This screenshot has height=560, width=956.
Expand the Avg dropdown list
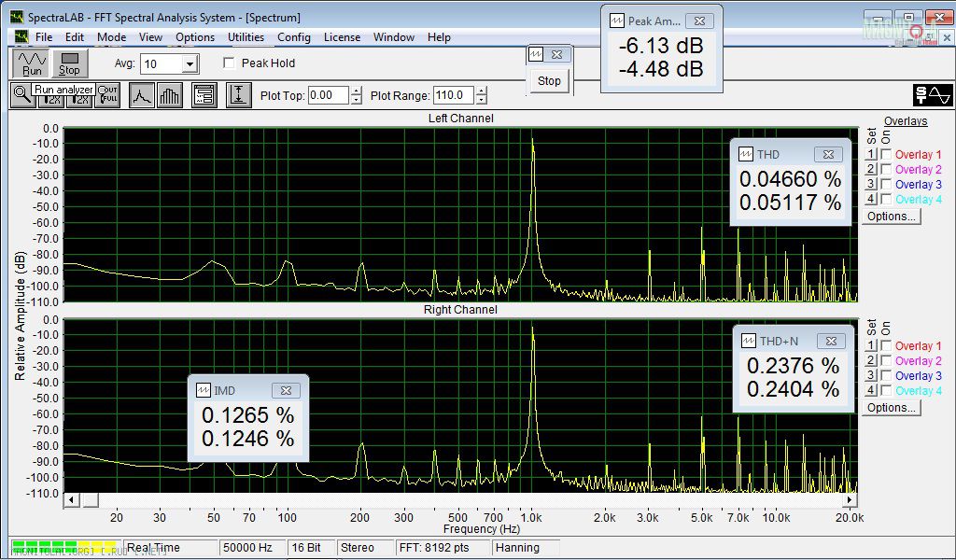coord(190,64)
